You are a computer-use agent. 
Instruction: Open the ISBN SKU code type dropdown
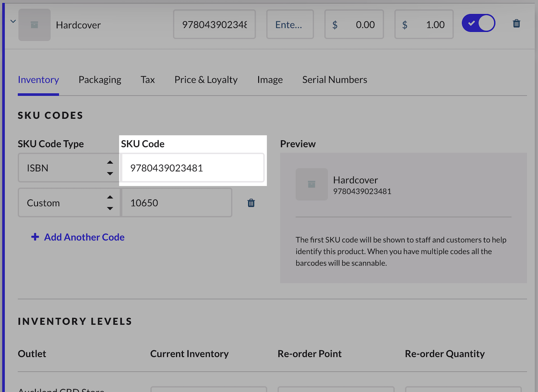tap(68, 168)
